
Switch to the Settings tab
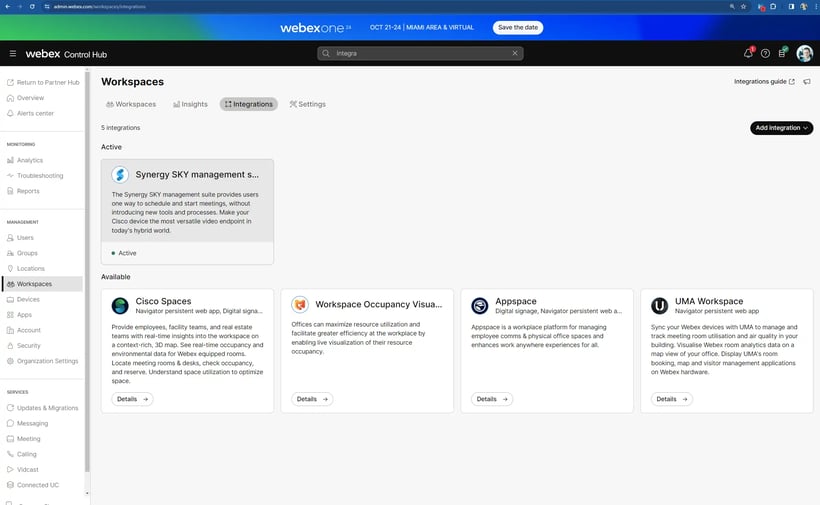click(308, 104)
